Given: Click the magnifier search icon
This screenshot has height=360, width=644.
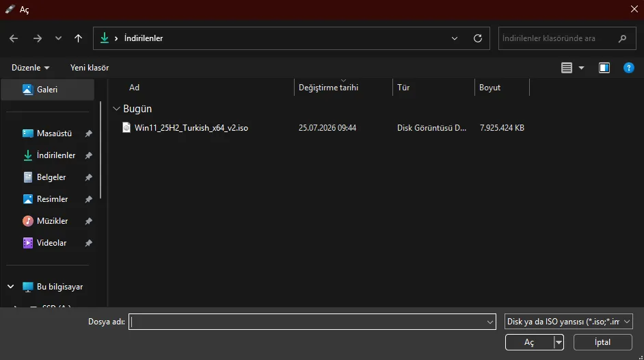Looking at the screenshot, I should [622, 38].
